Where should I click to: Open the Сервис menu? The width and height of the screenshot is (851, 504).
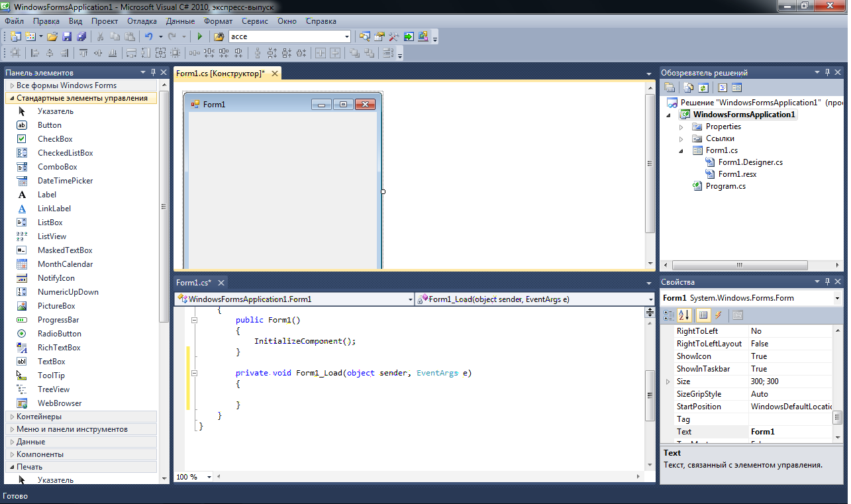coord(255,21)
